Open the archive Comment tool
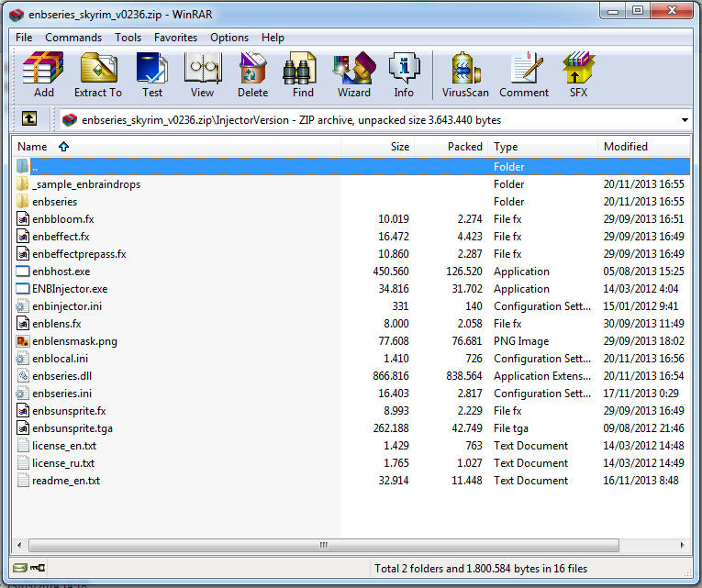Screen dimensions: 702x588 (524, 73)
